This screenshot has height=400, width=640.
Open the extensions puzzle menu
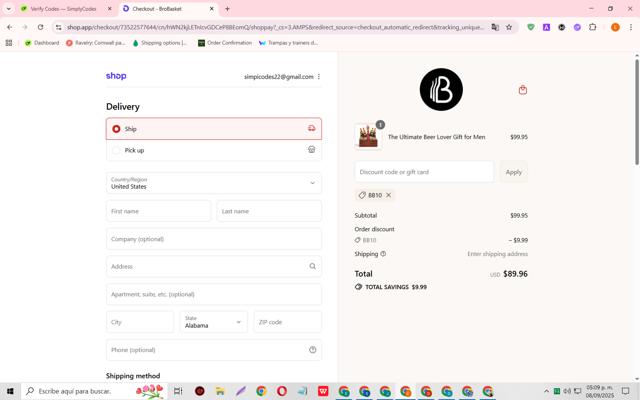[x=592, y=27]
